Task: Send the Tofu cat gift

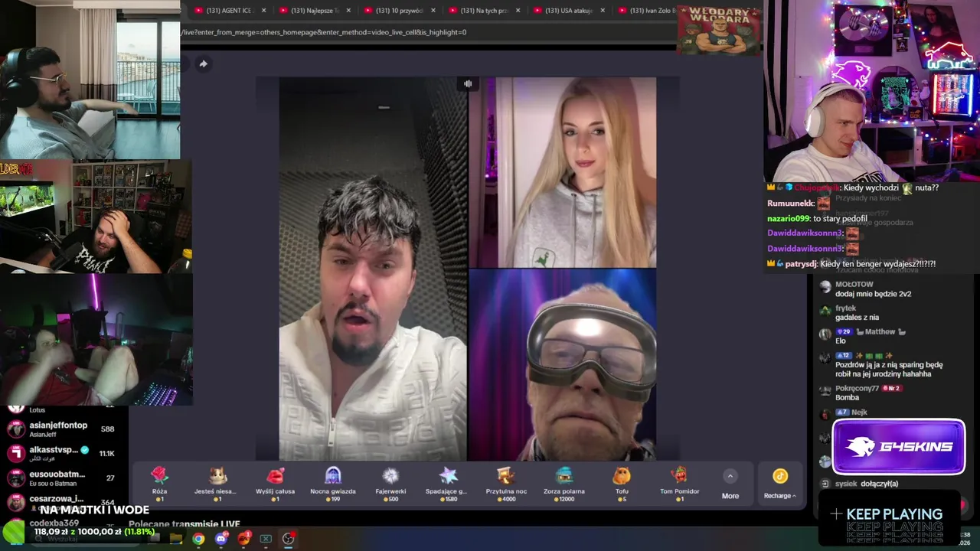Action: coord(622,484)
